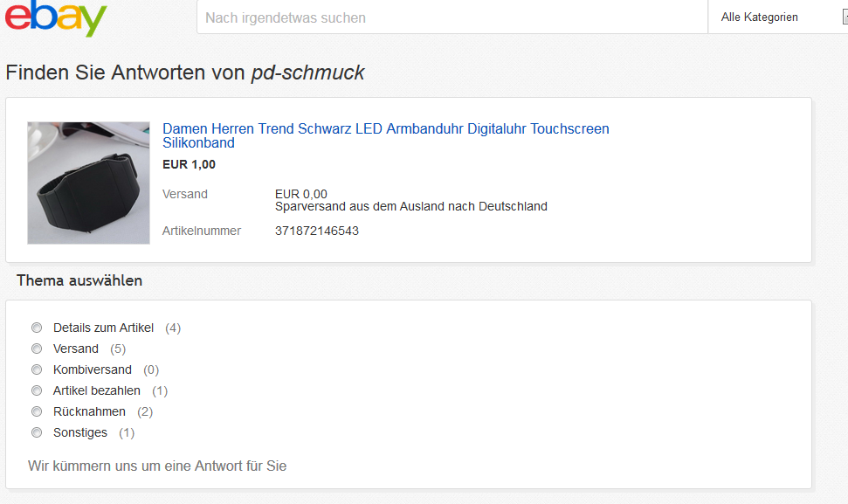Pick the Rücknahmen radio option

click(x=37, y=411)
